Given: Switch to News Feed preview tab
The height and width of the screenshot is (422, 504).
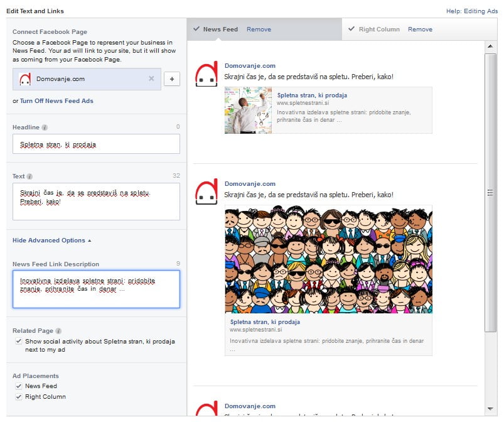Looking at the screenshot, I should (x=220, y=30).
